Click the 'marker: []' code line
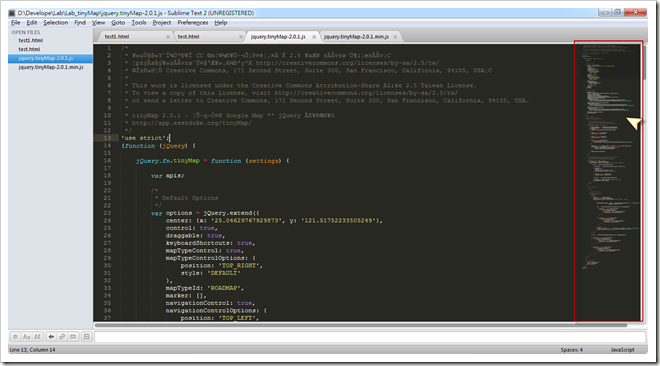 [186, 296]
